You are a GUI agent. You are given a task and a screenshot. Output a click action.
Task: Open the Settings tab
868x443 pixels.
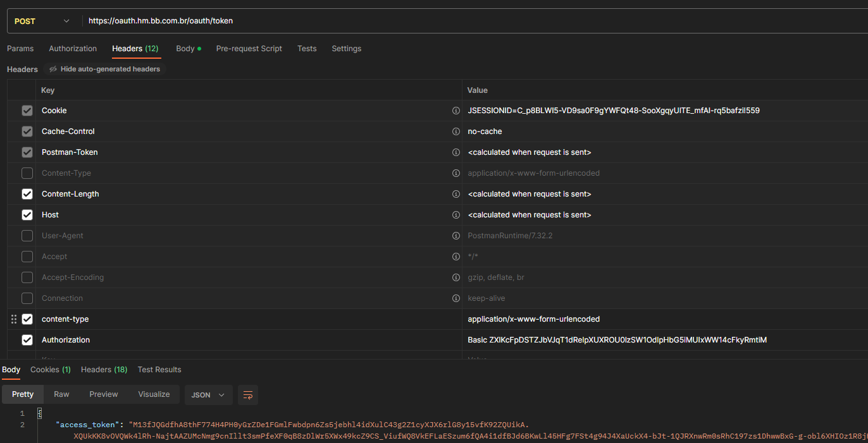click(x=347, y=49)
